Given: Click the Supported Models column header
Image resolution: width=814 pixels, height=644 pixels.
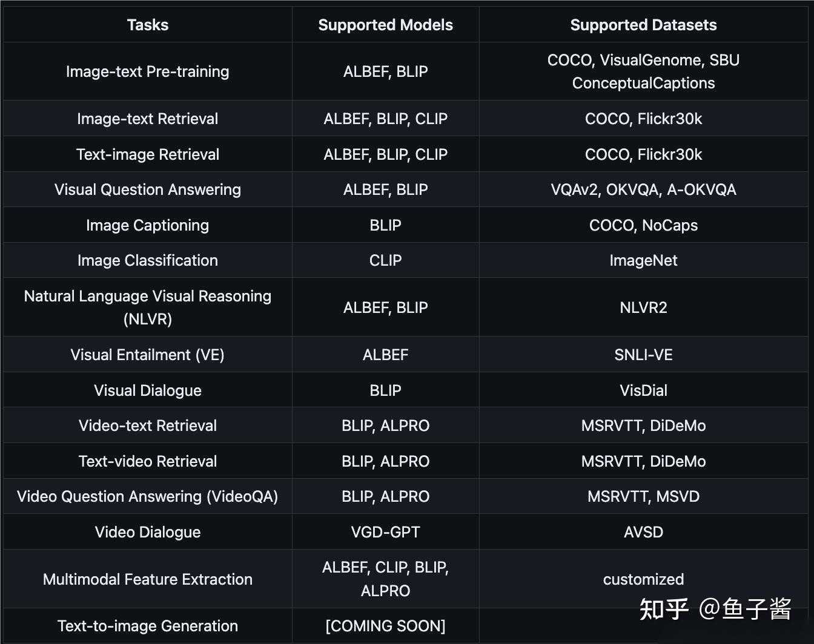Looking at the screenshot, I should [385, 25].
